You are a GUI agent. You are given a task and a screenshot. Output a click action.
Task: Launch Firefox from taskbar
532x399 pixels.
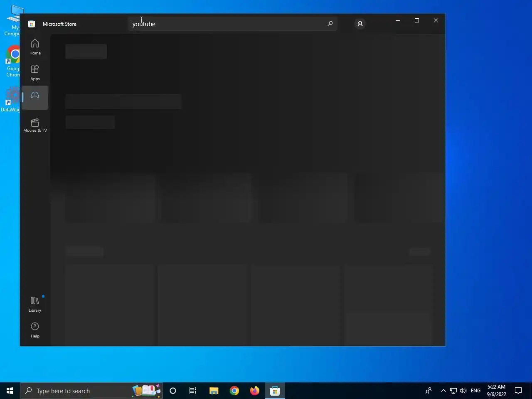255,391
